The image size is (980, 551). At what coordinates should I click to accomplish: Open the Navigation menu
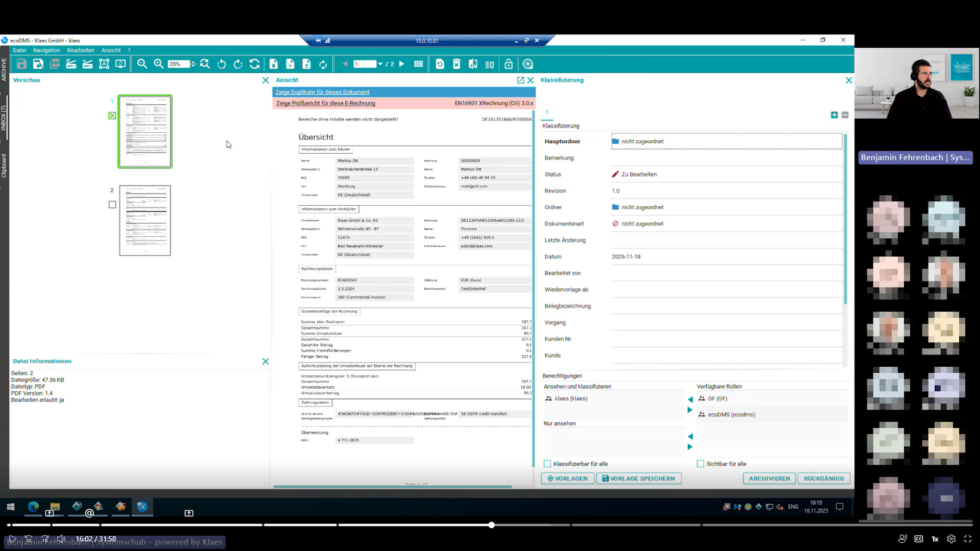[47, 50]
